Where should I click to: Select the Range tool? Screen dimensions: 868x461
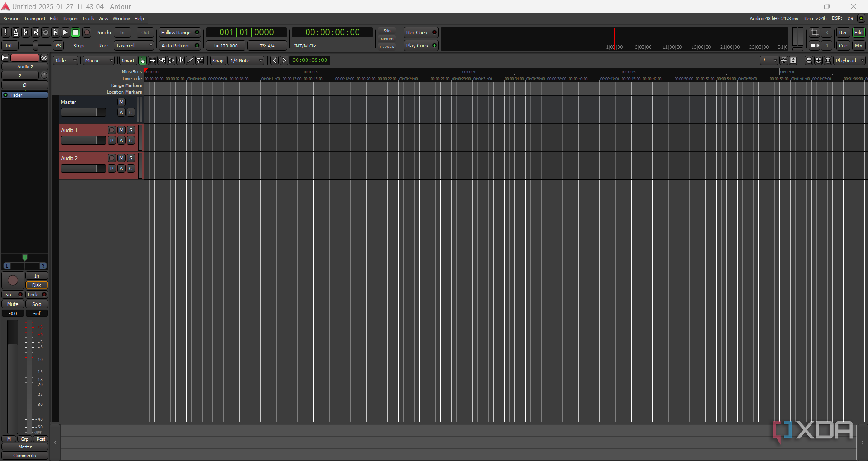pos(152,61)
